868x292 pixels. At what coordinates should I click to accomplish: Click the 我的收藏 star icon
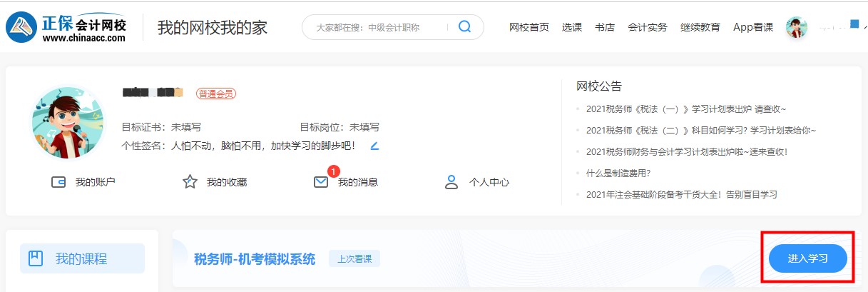(x=190, y=182)
